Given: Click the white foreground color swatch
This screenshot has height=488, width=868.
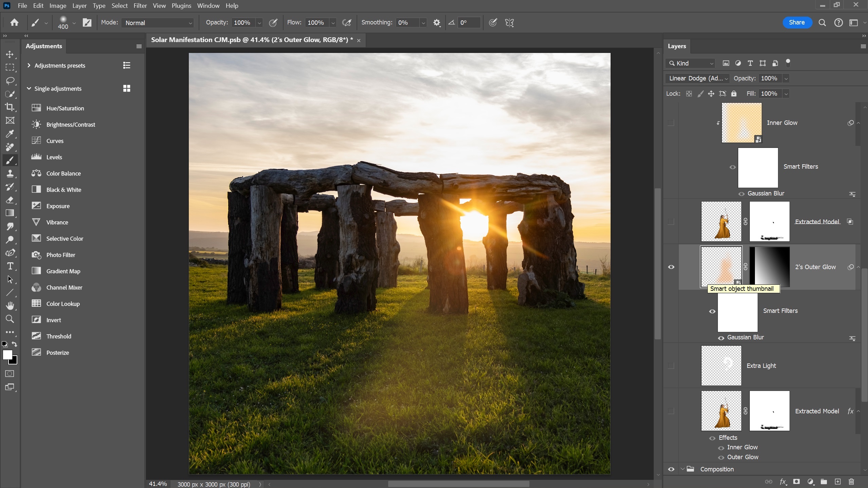Looking at the screenshot, I should (7, 355).
